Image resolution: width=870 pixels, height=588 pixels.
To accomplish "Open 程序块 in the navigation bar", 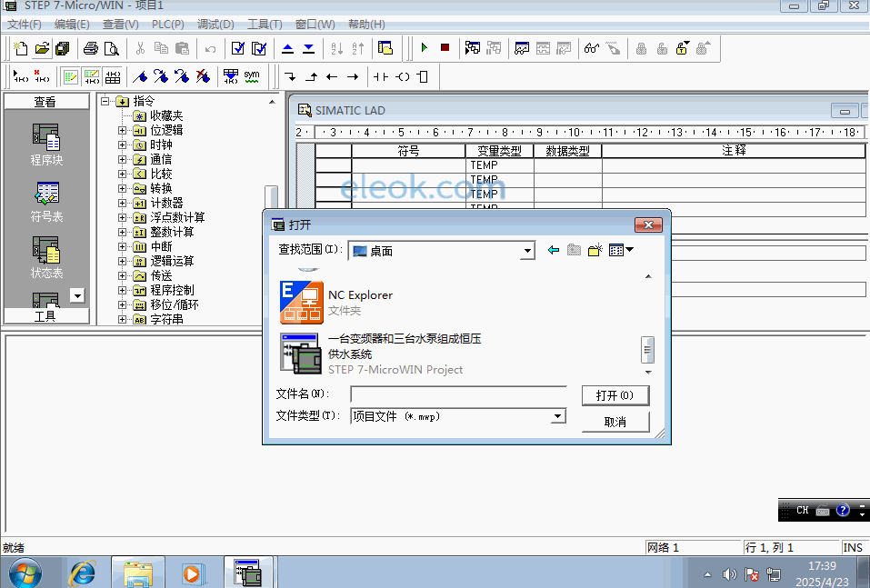I will pyautogui.click(x=46, y=145).
